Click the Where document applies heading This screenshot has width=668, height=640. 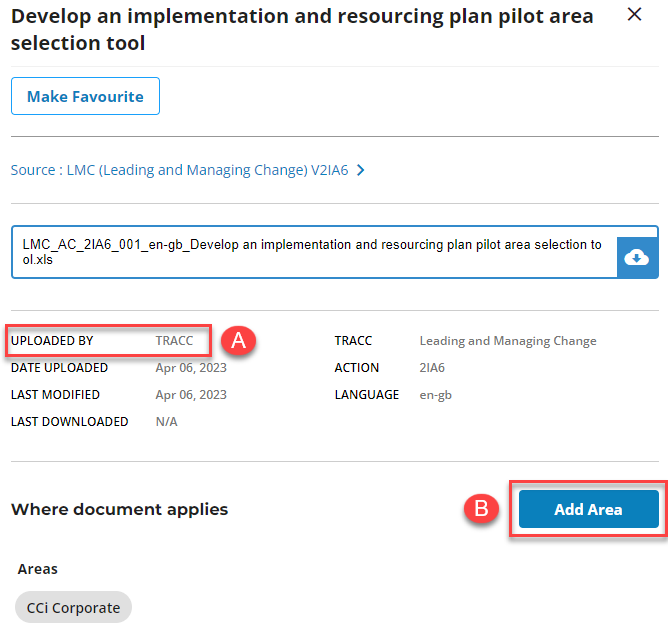pos(119,509)
